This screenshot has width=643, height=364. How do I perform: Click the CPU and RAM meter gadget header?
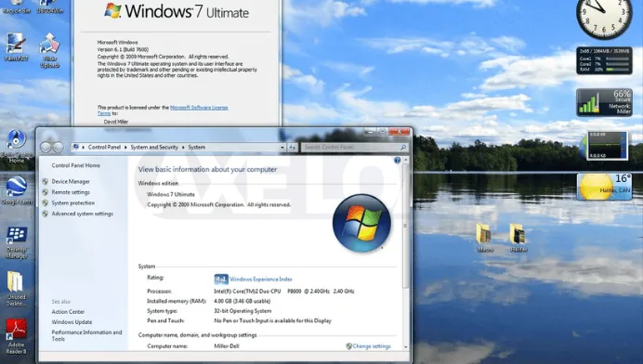pos(604,51)
